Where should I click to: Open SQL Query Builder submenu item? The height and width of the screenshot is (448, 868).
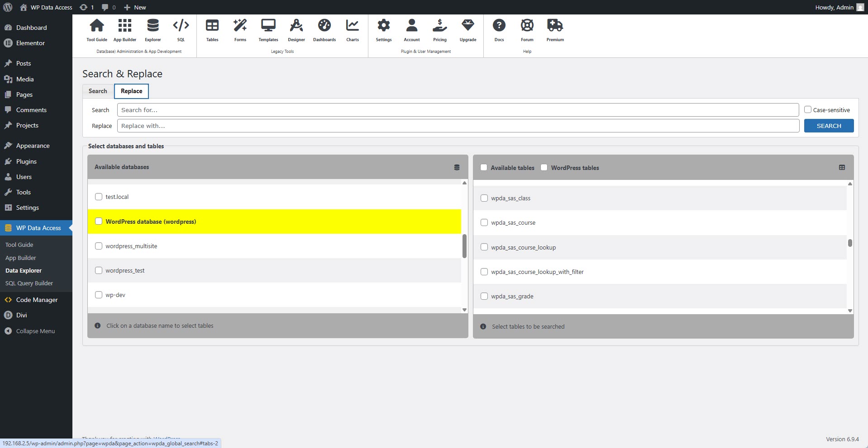[x=29, y=283]
